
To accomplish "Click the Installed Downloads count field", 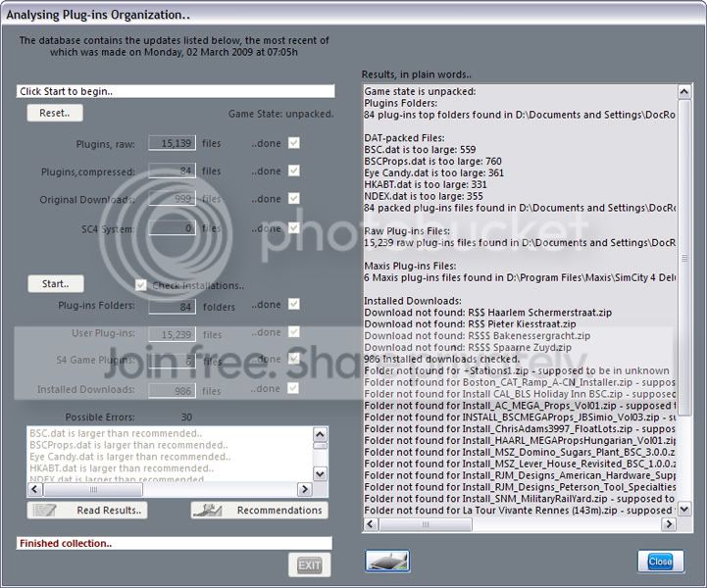I will 173,390.
